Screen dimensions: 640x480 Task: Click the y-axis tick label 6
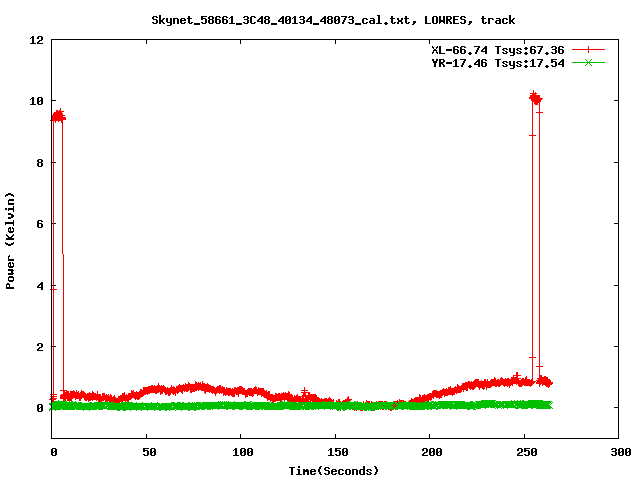40,224
